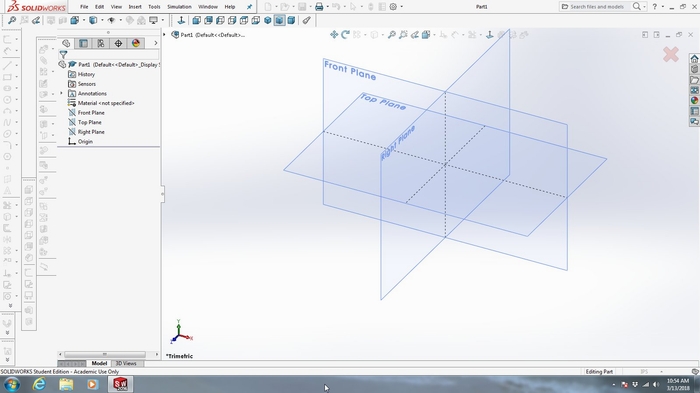This screenshot has width=700, height=393.
Task: Pin the menu bar with pushpin
Action: point(249,7)
